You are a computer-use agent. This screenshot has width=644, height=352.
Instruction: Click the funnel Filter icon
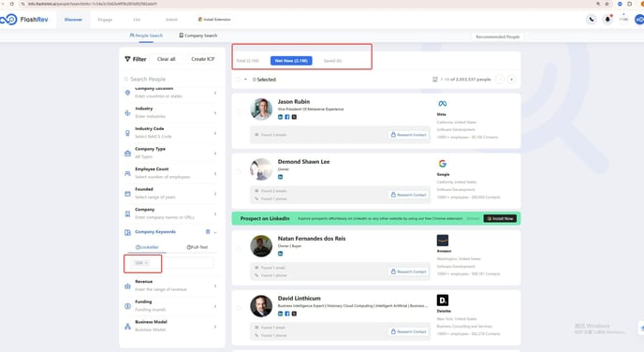coord(127,59)
